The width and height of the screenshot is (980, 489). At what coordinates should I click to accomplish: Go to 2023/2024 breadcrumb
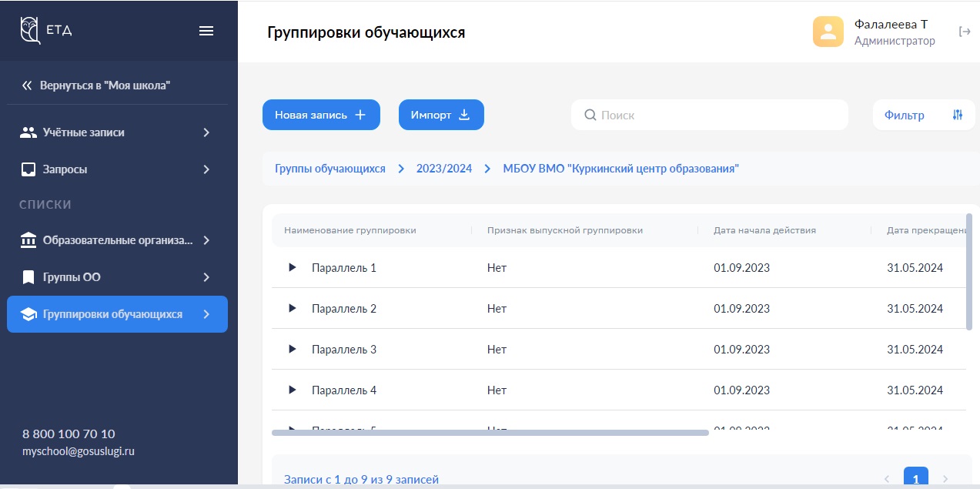point(444,169)
